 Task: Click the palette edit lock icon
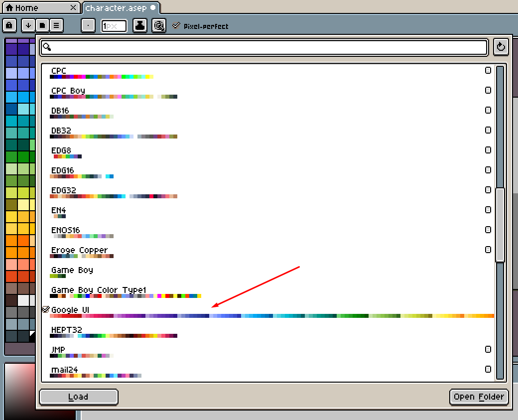(x=9, y=25)
